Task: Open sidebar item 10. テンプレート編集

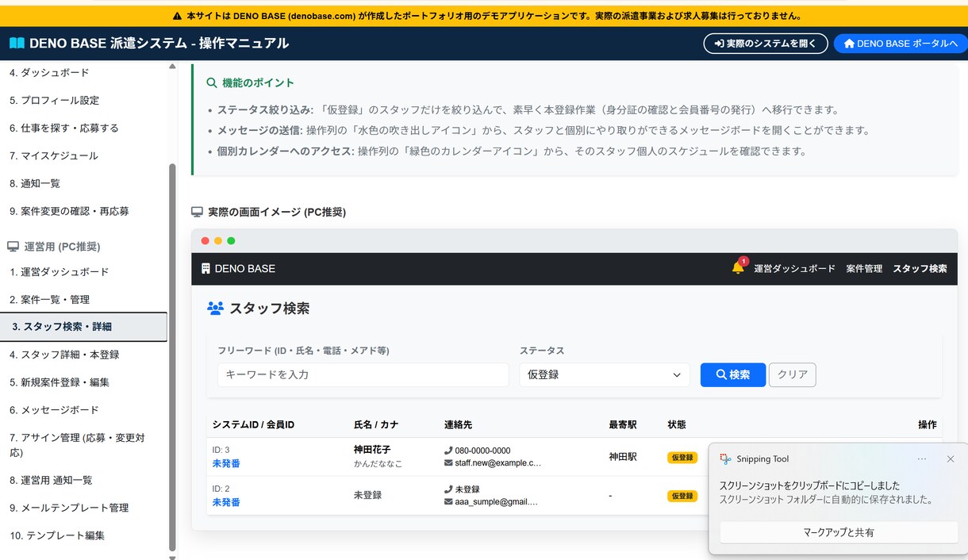Action: [x=83, y=535]
